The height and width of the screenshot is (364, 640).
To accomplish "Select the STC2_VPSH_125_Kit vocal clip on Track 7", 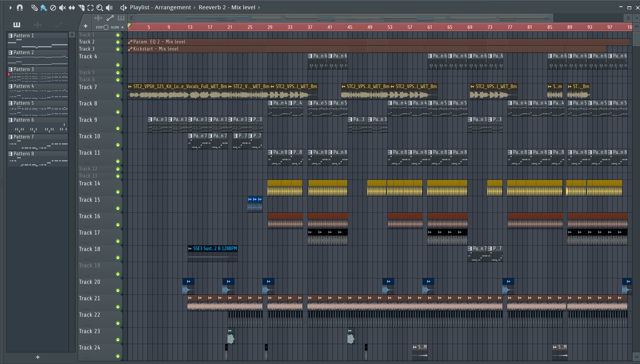I will coord(178,91).
